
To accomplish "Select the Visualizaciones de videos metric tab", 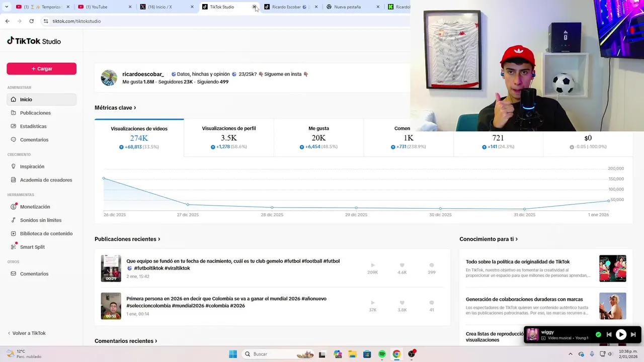I will 139,138.
